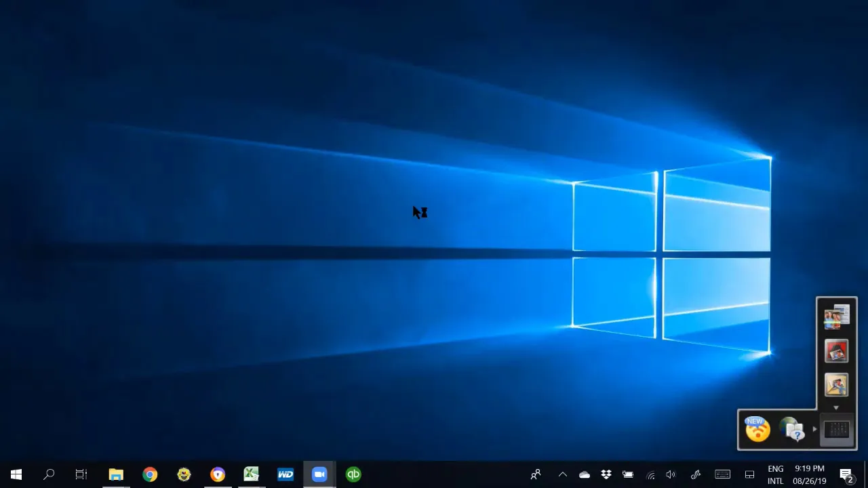
Task: Open the People icon in the taskbar
Action: pyautogui.click(x=536, y=474)
